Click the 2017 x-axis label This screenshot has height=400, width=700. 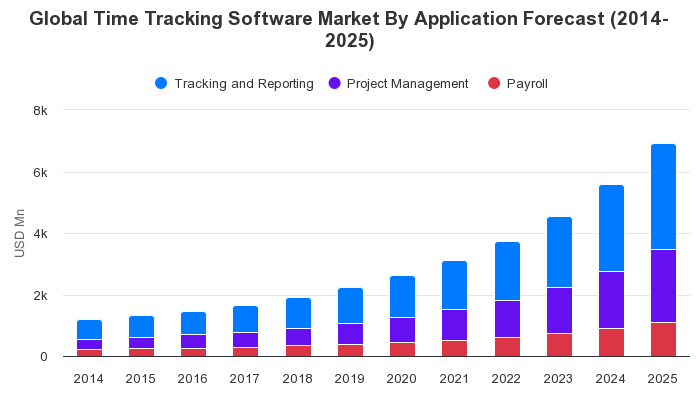click(245, 379)
